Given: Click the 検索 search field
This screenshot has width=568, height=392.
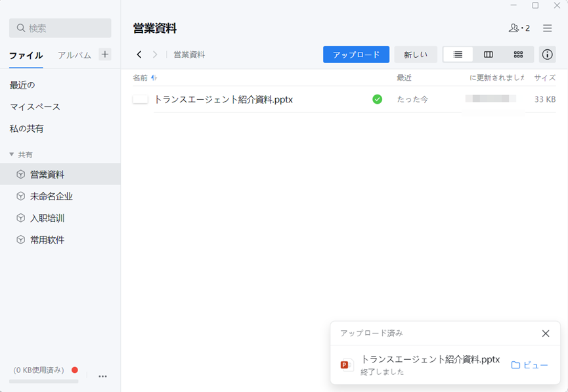Looking at the screenshot, I should (x=60, y=28).
